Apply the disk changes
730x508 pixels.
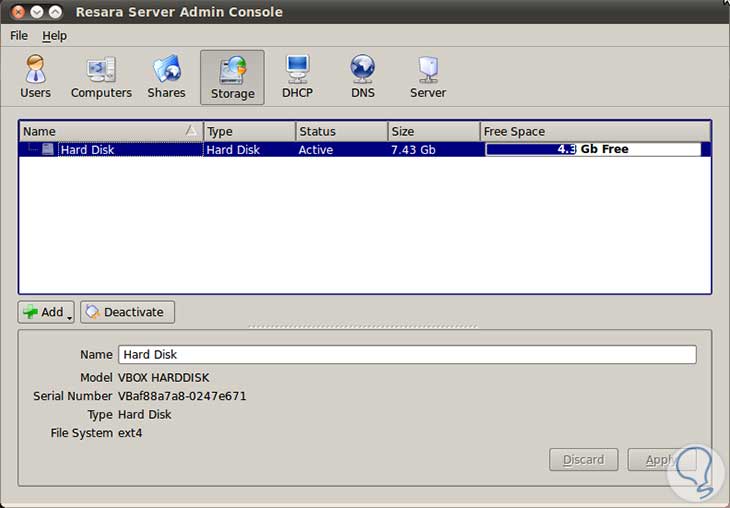click(x=662, y=460)
